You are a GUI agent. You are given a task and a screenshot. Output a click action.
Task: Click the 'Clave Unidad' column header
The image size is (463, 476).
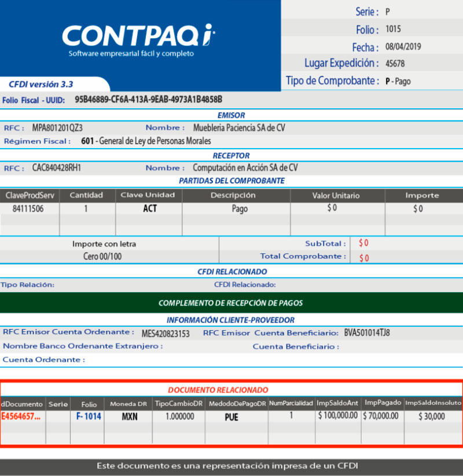[x=148, y=195]
